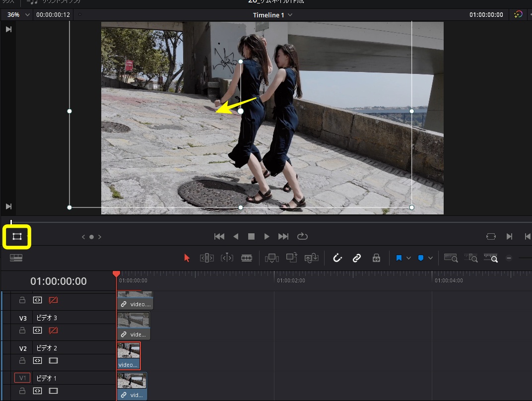Click V2 track label
The width and height of the screenshot is (532, 401).
coord(23,348)
